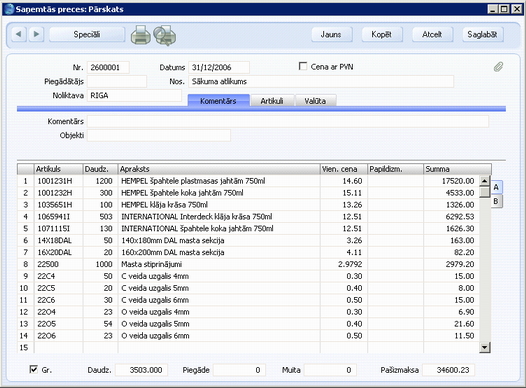
Task: Click description C veida uzgalis 4mm
Action: coord(155,276)
